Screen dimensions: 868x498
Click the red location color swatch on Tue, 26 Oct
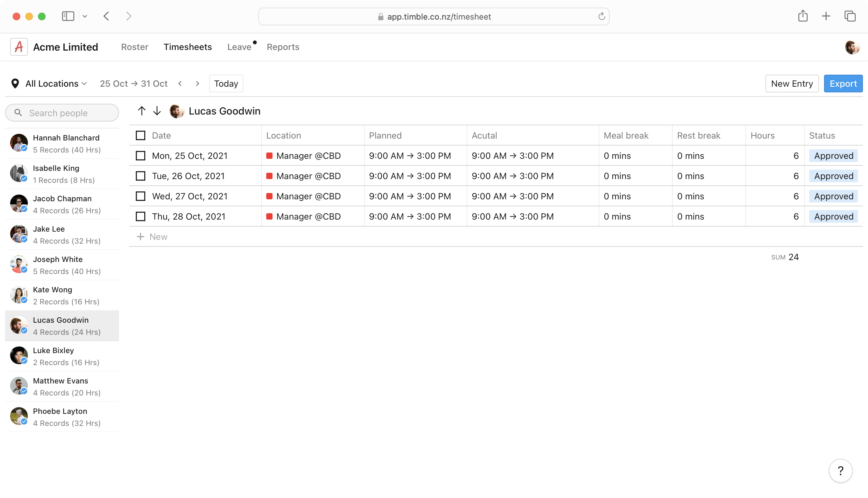(x=270, y=176)
